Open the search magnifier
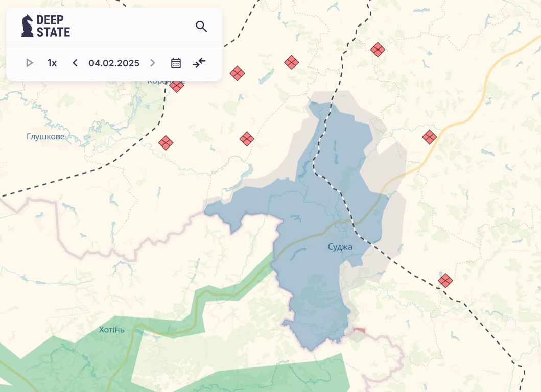Image resolution: width=541 pixels, height=392 pixels. pyautogui.click(x=201, y=27)
